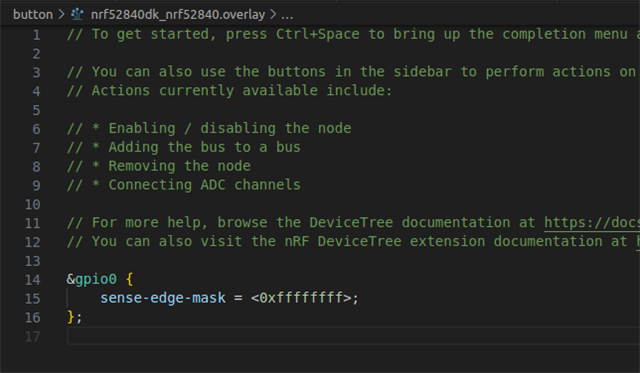
Task: Select the 'button' breadcrumb folder
Action: (33, 15)
